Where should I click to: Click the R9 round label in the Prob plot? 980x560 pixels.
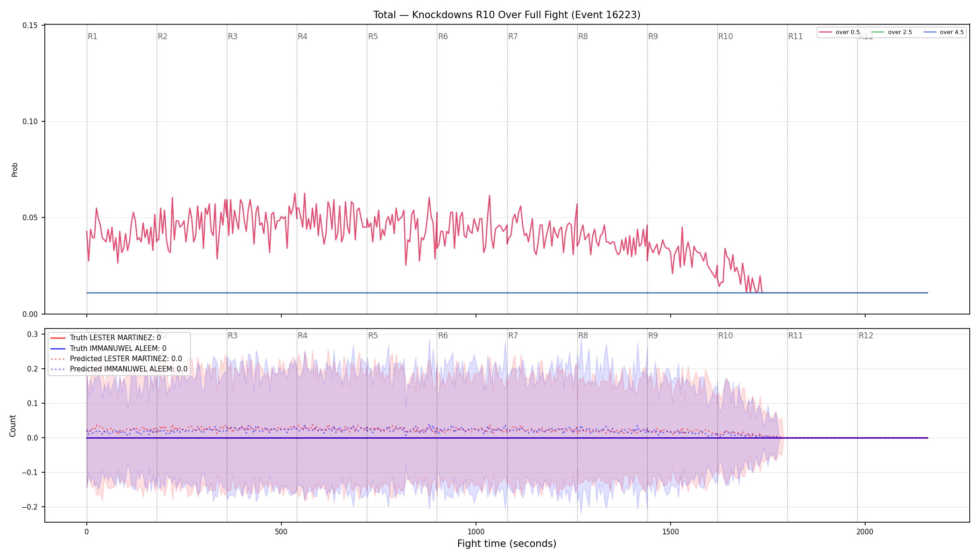pos(653,36)
